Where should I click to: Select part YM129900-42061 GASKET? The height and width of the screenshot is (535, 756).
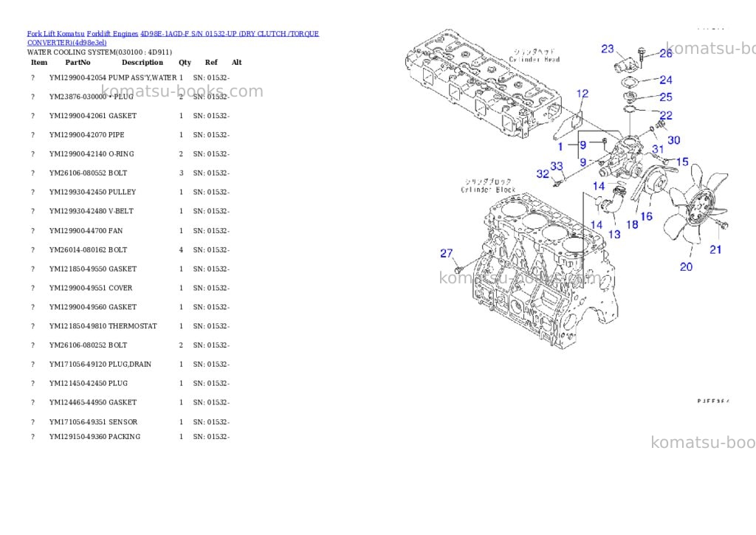pos(92,116)
